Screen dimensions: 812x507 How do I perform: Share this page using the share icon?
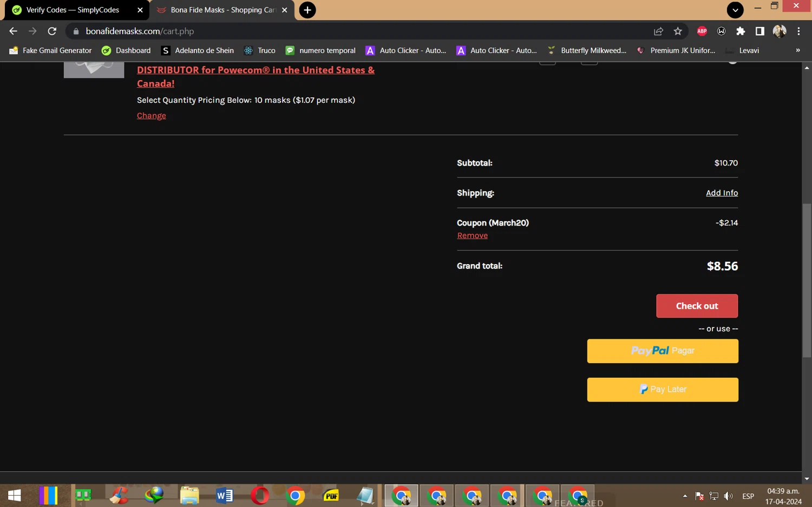658,31
